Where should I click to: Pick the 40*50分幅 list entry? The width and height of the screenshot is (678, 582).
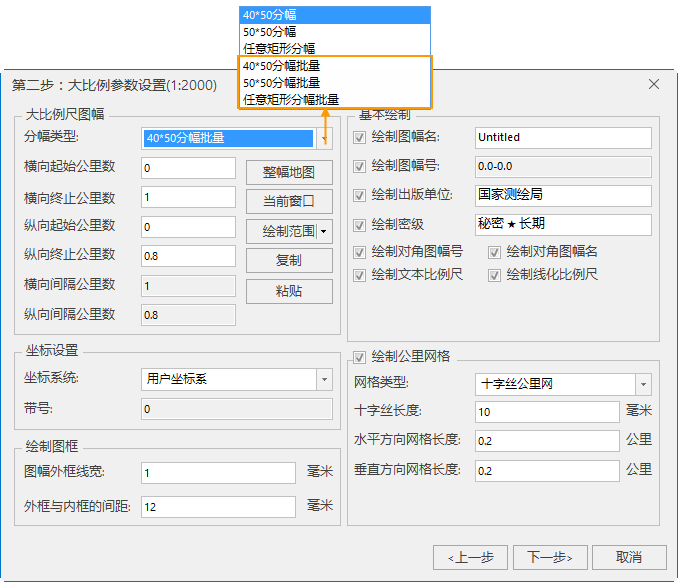coord(270,15)
